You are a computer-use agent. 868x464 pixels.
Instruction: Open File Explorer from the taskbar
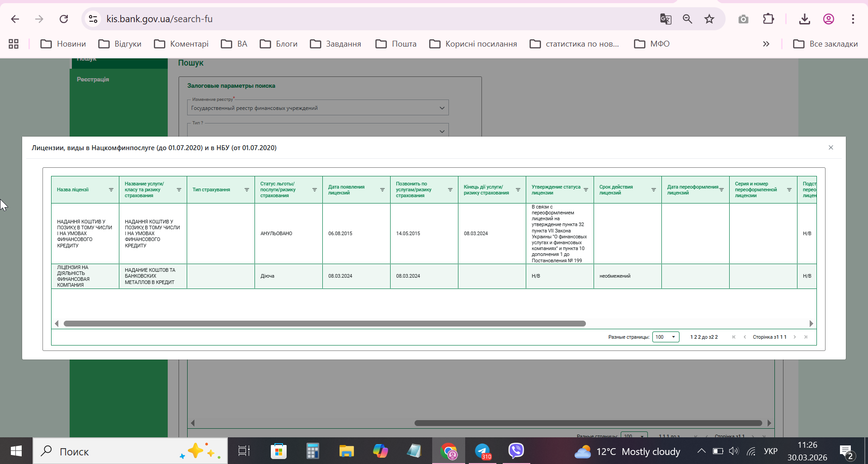tap(346, 451)
